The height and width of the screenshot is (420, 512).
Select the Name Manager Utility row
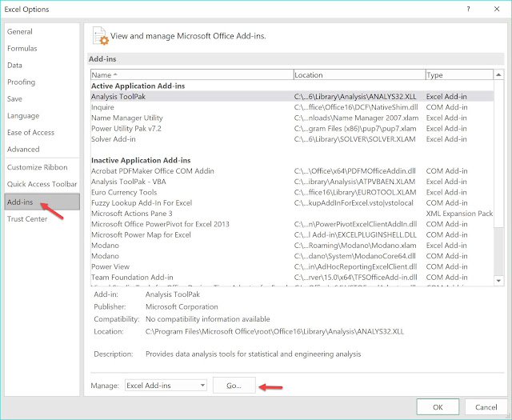click(x=292, y=118)
